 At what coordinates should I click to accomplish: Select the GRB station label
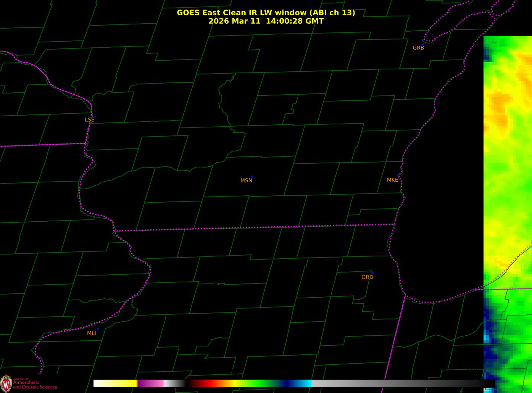pyautogui.click(x=418, y=48)
